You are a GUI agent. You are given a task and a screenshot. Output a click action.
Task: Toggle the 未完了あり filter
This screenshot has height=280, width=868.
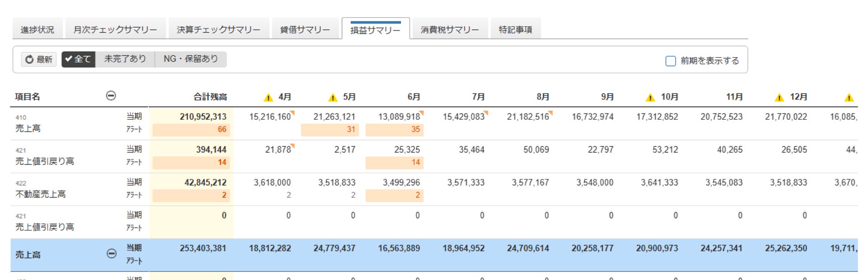(125, 59)
